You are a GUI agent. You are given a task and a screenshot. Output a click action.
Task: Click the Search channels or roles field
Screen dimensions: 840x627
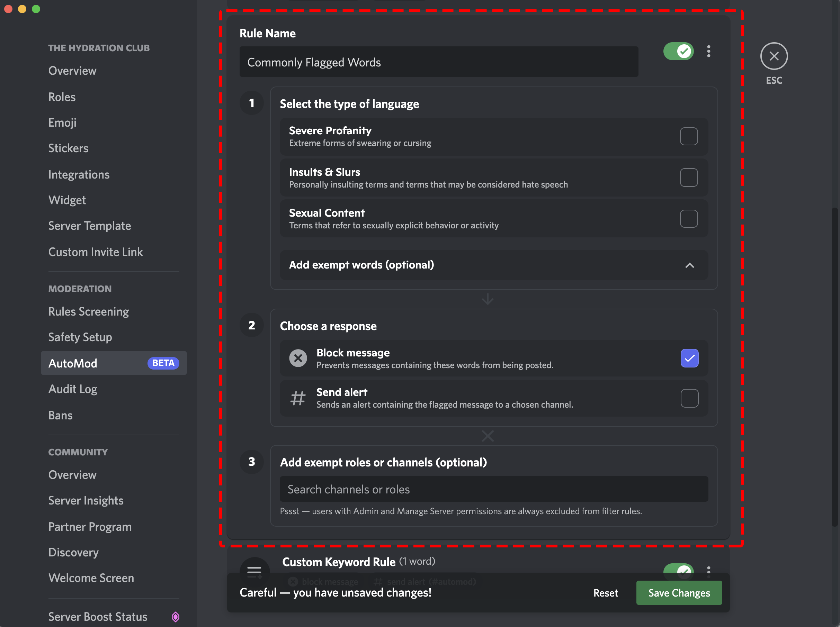click(494, 489)
